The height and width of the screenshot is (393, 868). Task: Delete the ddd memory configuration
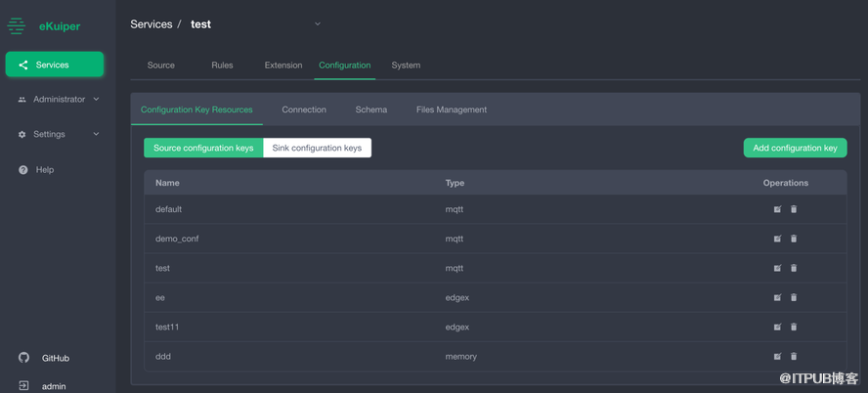tap(794, 356)
